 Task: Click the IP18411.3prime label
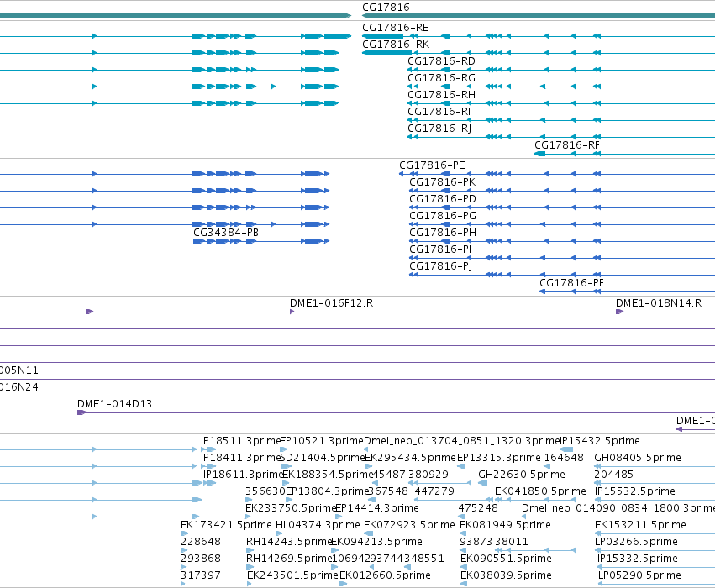point(240,458)
